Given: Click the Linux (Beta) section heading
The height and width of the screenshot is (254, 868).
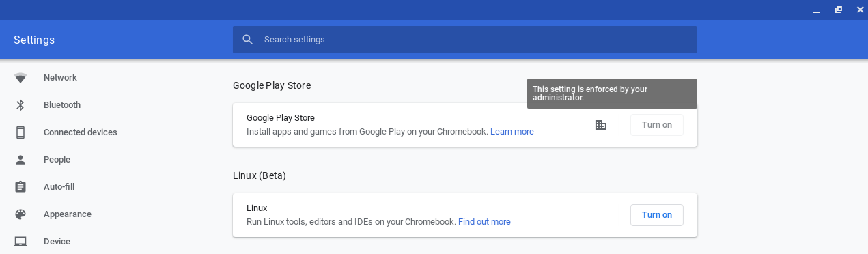Looking at the screenshot, I should (260, 175).
